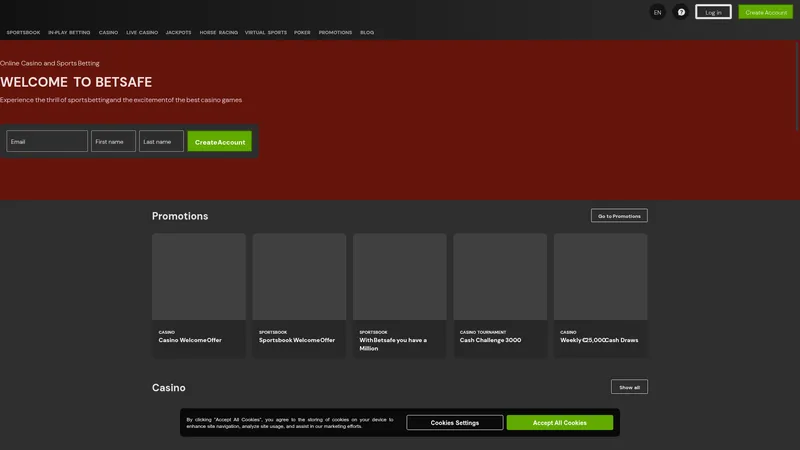This screenshot has height=450, width=800.
Task: Click the Weekly €25,000 Cash Draws title
Action: click(x=599, y=340)
